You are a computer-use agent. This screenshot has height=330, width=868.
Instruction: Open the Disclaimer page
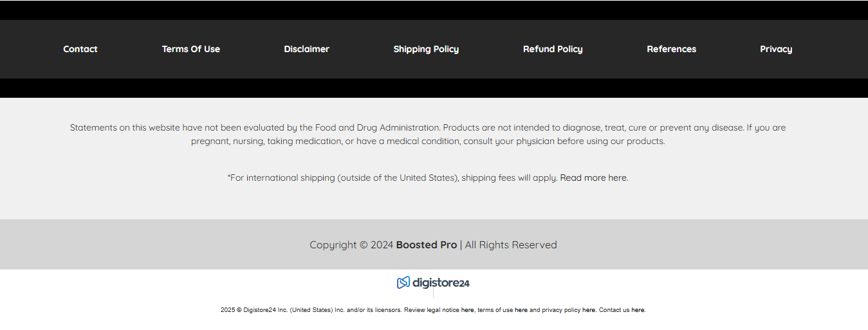(x=307, y=49)
